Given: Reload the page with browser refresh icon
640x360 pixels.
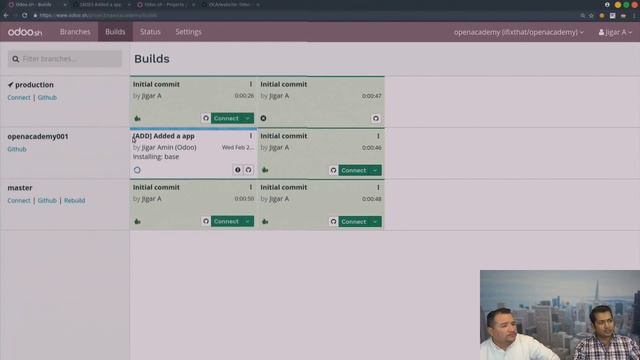Looking at the screenshot, I should pos(25,15).
